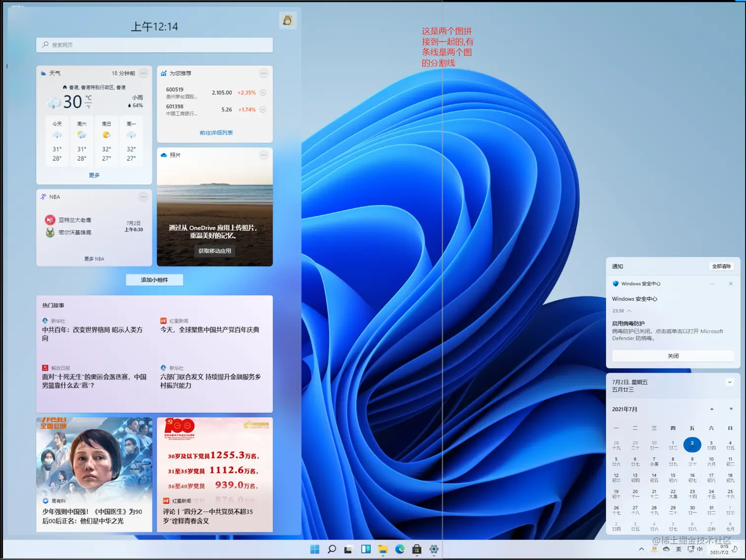Click the Photos widget OneDrive header icon
Screen dimensions: 746x560
163,155
